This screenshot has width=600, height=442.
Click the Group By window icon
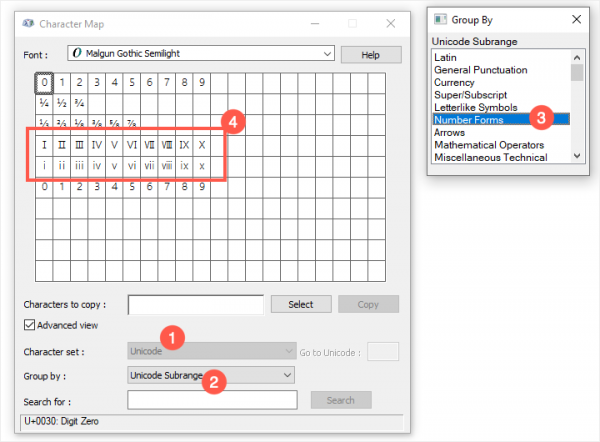(440, 19)
